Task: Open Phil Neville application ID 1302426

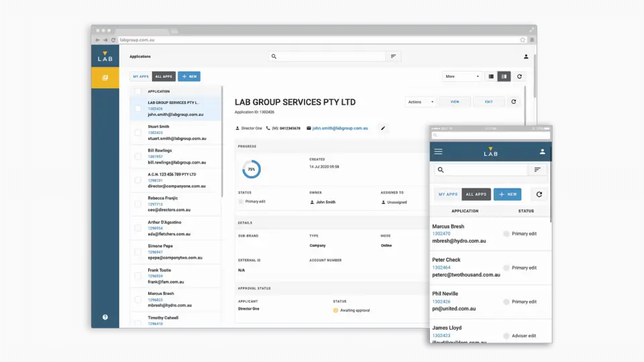Action: (441, 302)
